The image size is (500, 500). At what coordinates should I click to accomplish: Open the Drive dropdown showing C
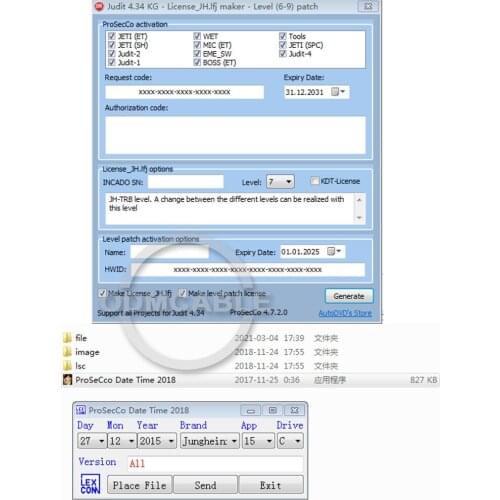(290, 441)
